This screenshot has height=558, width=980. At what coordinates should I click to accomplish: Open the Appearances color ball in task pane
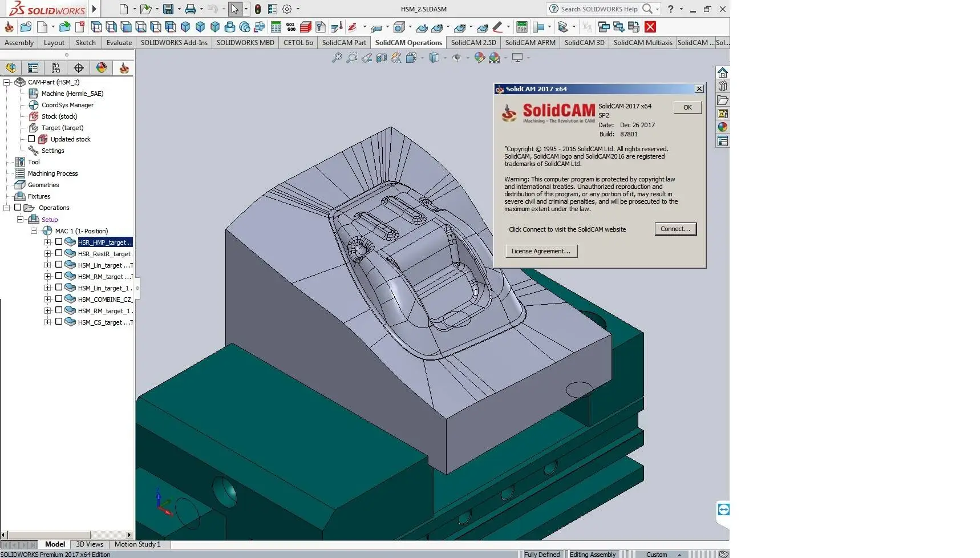tap(723, 127)
